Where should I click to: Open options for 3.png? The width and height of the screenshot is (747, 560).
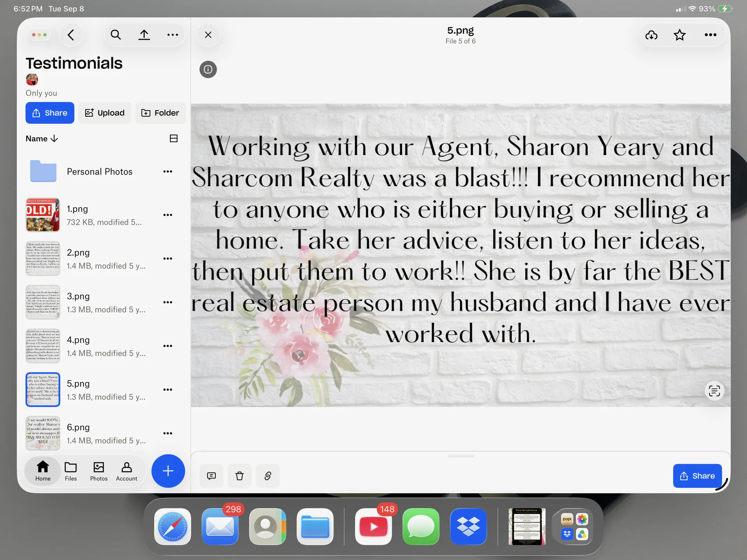168,302
